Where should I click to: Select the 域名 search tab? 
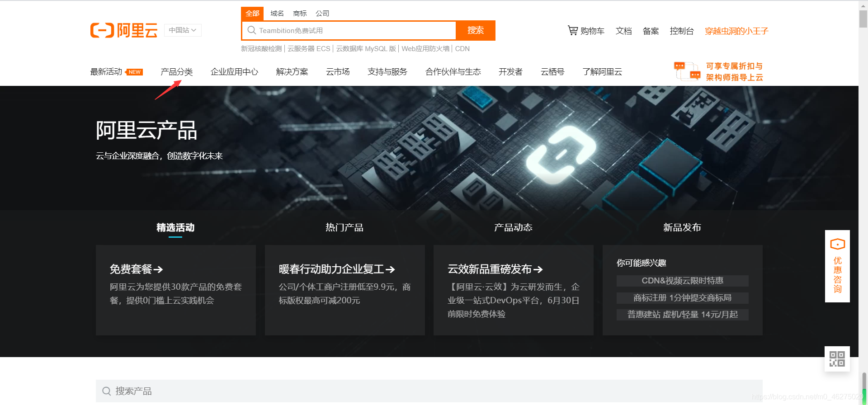point(277,14)
